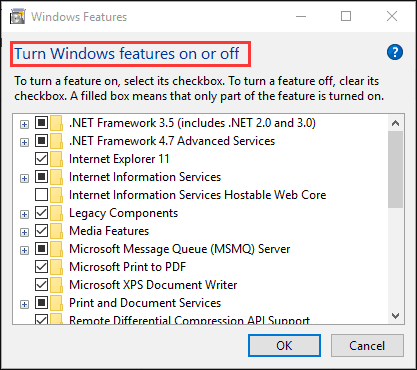Click the scrollbar up arrow
The height and width of the screenshot is (370, 417).
tap(396, 123)
